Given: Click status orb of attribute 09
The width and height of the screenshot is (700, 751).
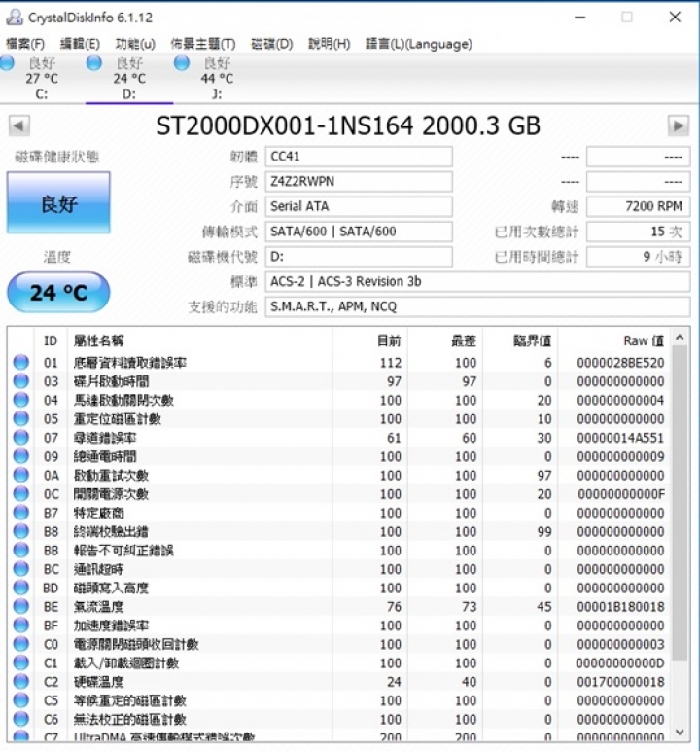Looking at the screenshot, I should tap(21, 456).
